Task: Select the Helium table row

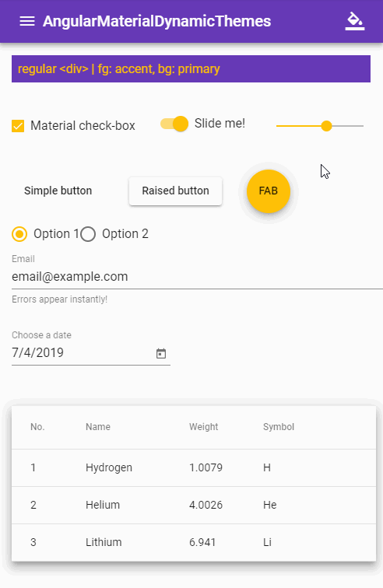Action: 194,505
